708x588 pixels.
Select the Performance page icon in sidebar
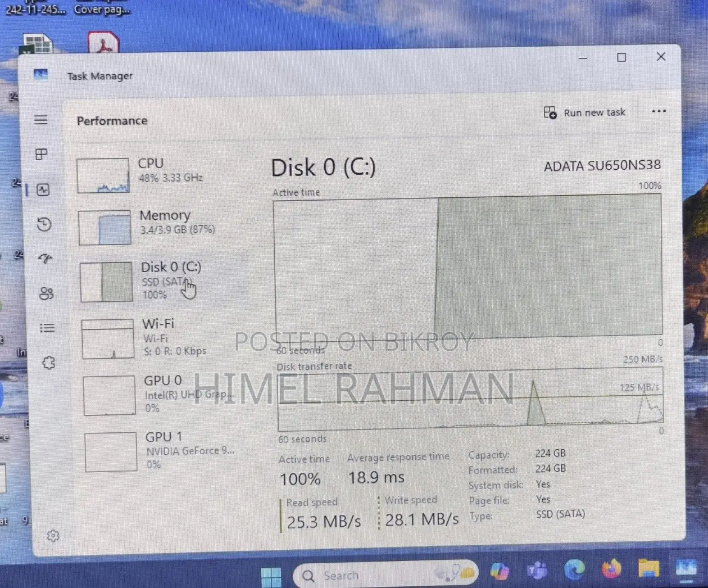[43, 190]
